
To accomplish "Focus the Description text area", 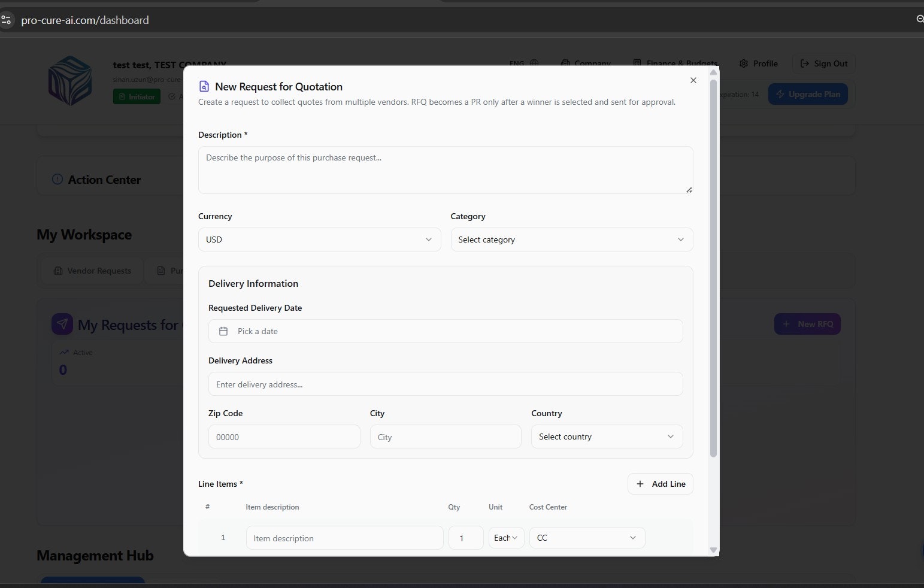I will coord(446,170).
